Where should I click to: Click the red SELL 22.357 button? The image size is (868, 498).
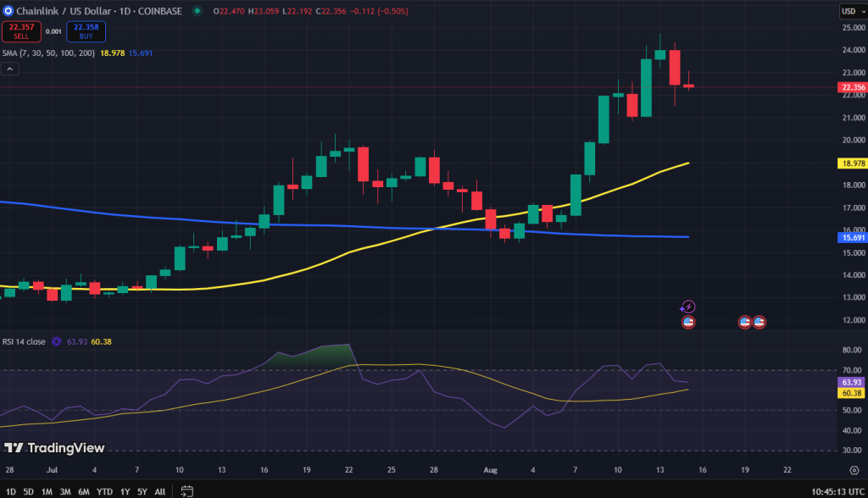point(21,31)
